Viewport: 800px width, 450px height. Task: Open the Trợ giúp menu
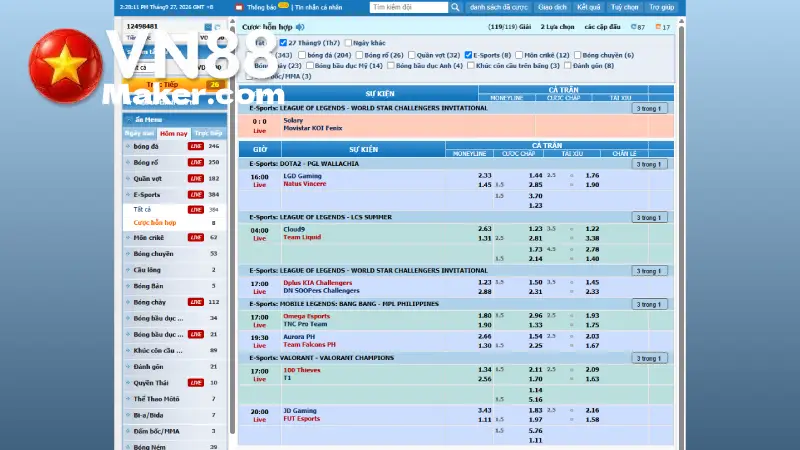[662, 7]
